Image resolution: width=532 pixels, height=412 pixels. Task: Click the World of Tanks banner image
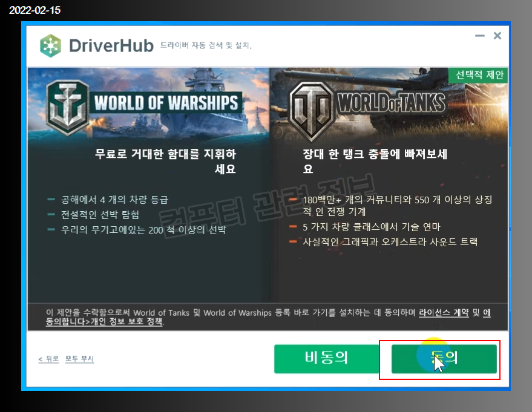point(389,103)
